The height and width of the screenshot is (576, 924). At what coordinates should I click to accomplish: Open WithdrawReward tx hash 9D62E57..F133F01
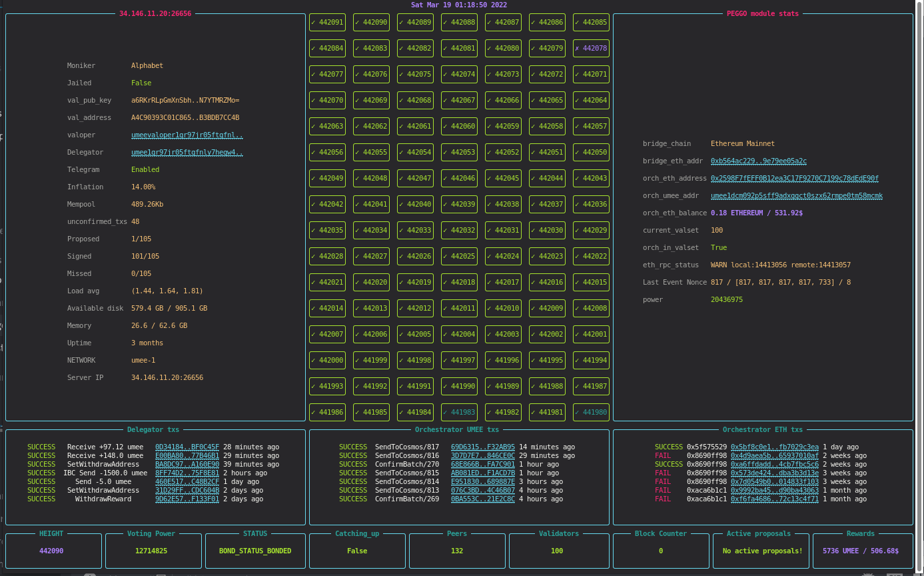click(187, 499)
